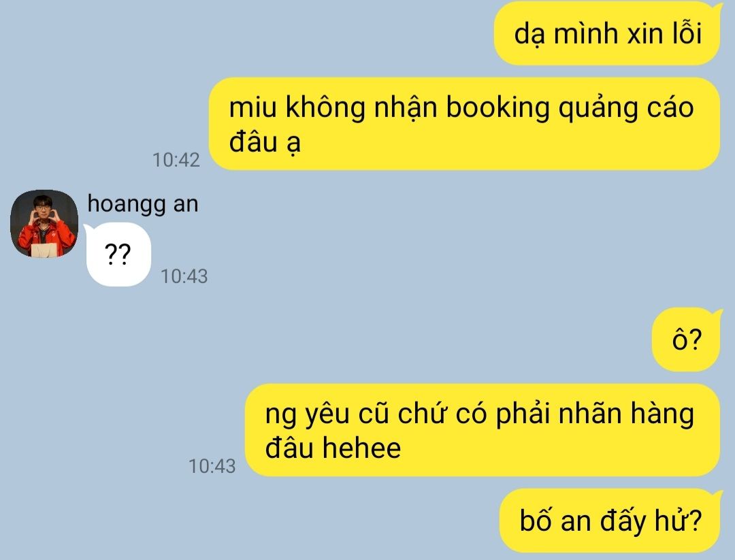Viewport: 735px width, 560px height.
Task: Select the 'ô?' message bubble
Action: point(687,340)
